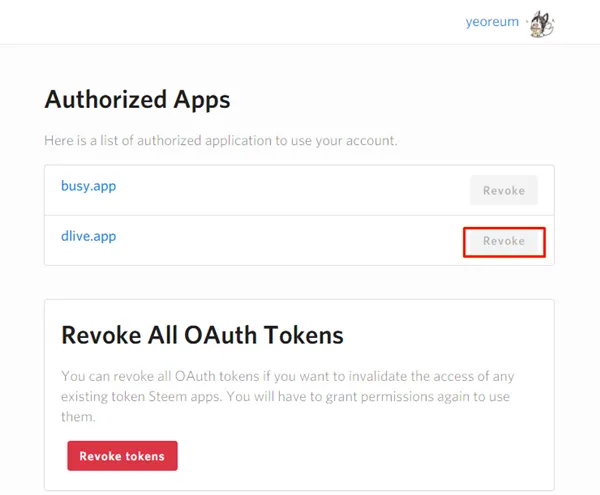Viewport: 600px width, 495px height.
Task: Click the Authorized Apps heading
Action: click(137, 100)
